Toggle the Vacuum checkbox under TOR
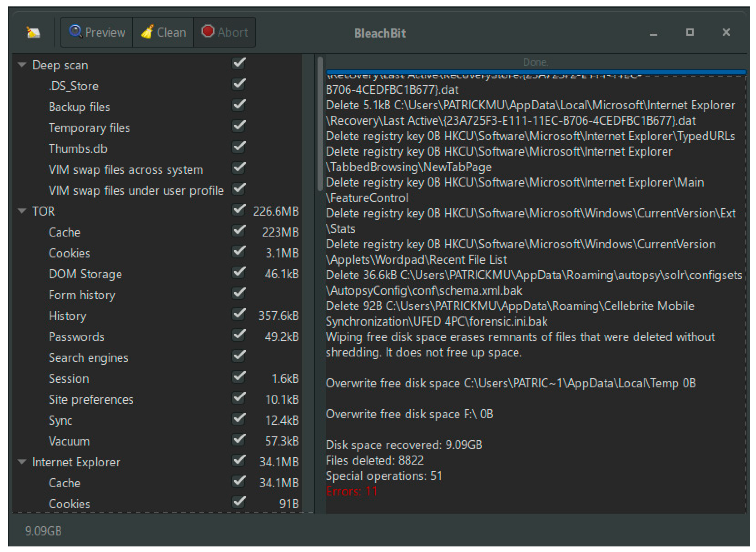Screen dimensions: 756x552 pos(239,440)
